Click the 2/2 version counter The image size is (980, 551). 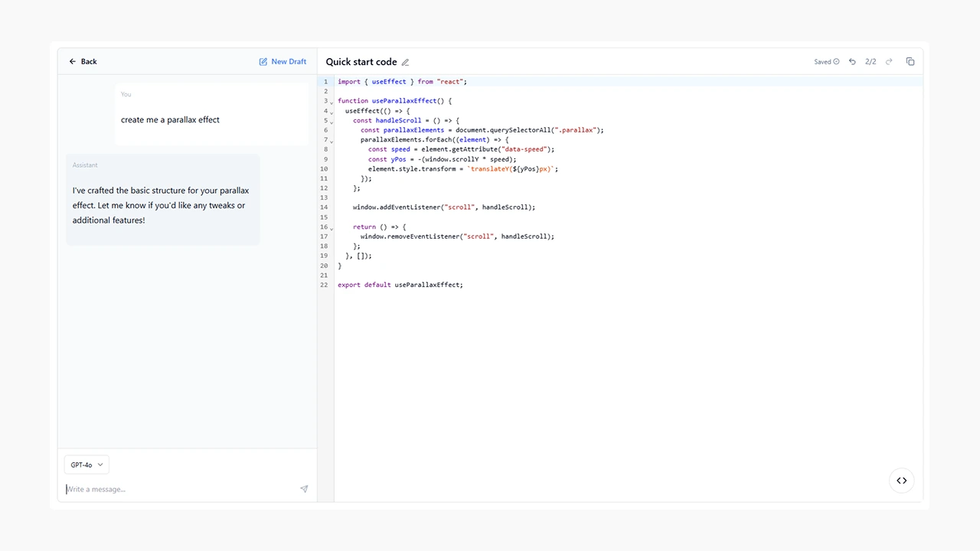(x=871, y=62)
